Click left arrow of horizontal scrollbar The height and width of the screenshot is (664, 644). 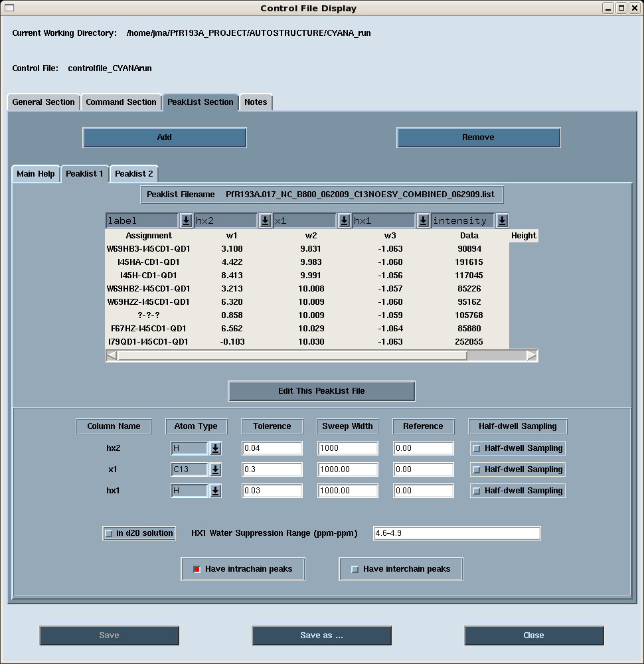coord(112,356)
